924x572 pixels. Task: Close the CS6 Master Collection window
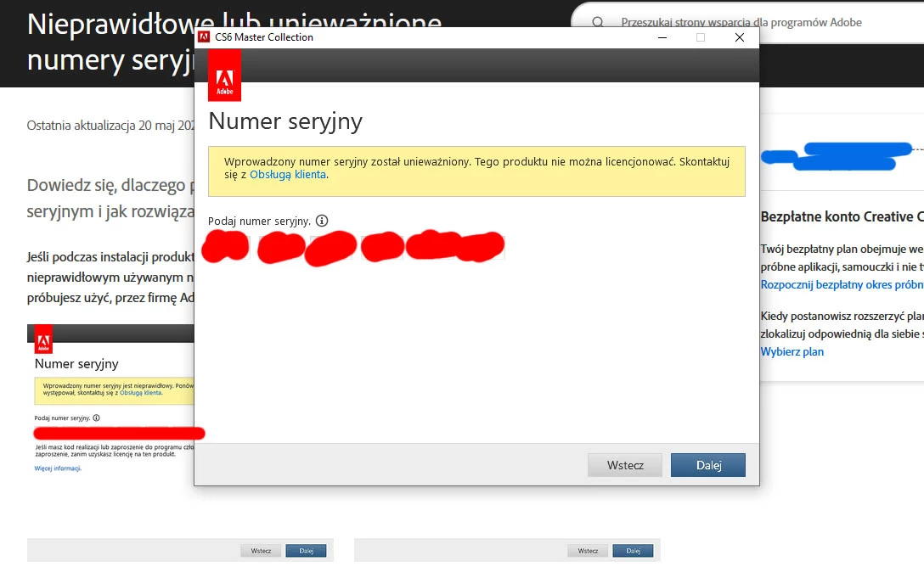coord(740,37)
